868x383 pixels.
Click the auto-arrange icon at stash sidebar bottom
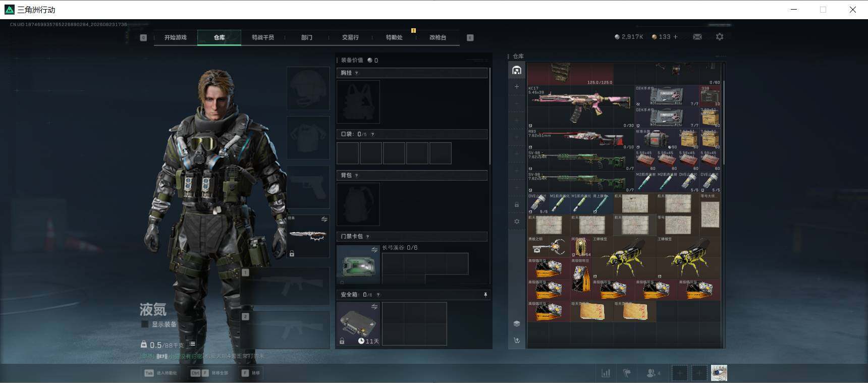517,341
